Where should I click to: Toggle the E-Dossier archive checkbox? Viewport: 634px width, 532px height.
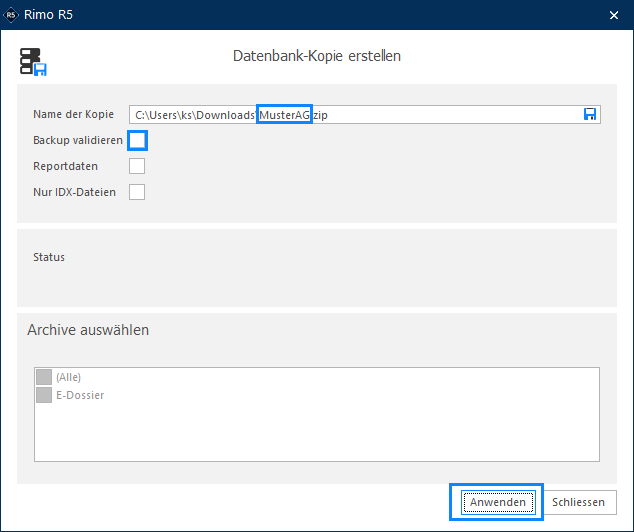tap(44, 395)
